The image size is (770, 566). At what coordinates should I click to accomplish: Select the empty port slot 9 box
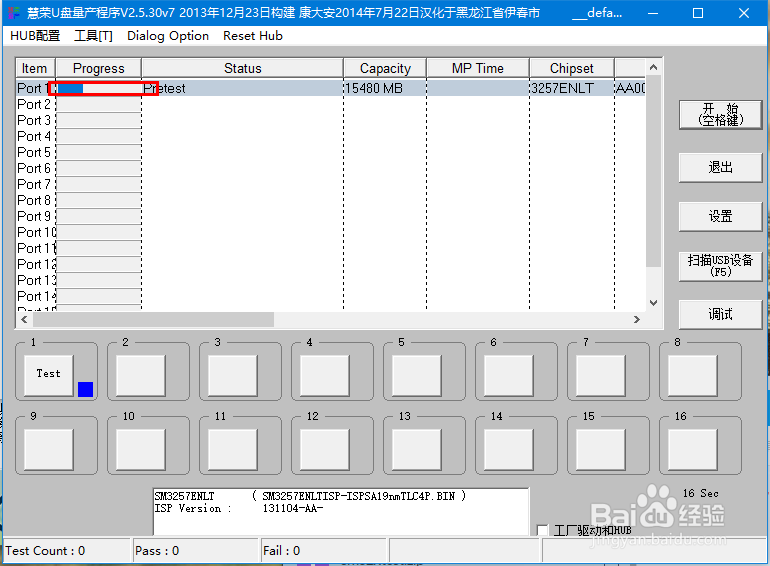[x=49, y=449]
